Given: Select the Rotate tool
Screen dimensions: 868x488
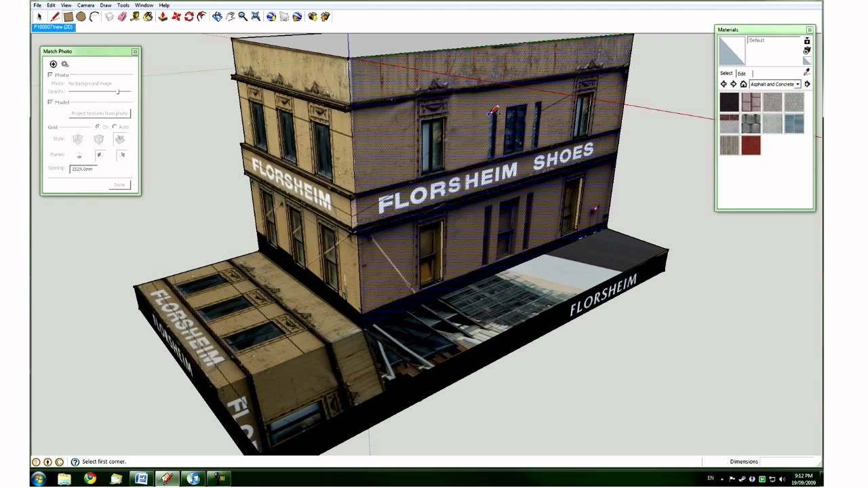Looking at the screenshot, I should click(x=189, y=16).
